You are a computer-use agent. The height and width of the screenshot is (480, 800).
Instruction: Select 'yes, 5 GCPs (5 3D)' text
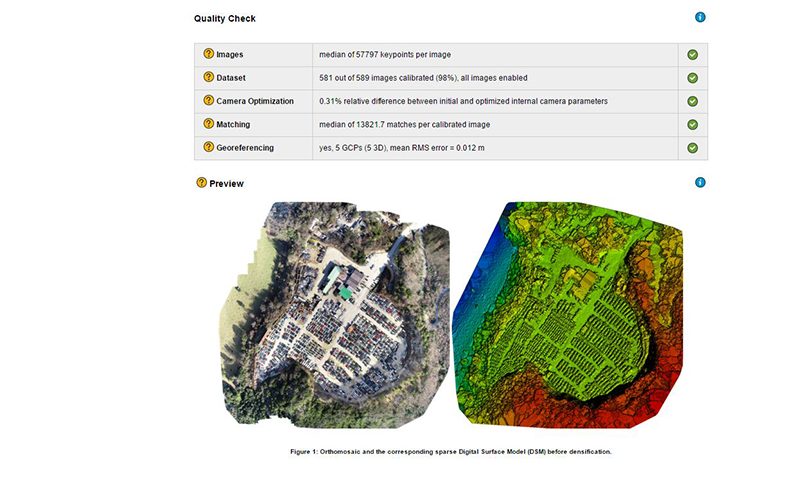353,148
